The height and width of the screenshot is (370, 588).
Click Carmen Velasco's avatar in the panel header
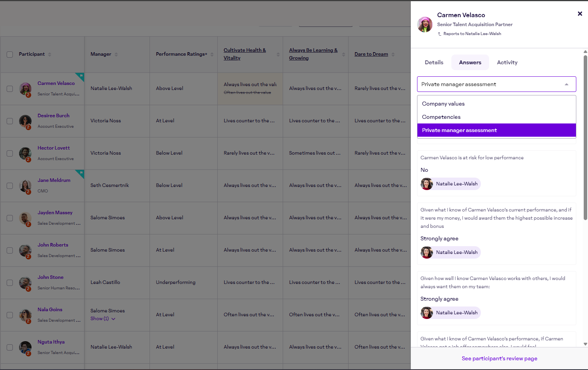coord(425,25)
